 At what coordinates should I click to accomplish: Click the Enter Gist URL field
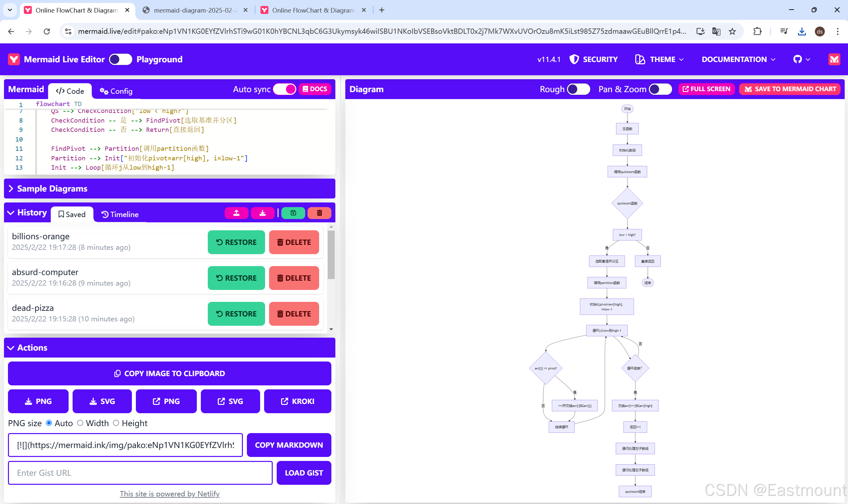tap(140, 473)
